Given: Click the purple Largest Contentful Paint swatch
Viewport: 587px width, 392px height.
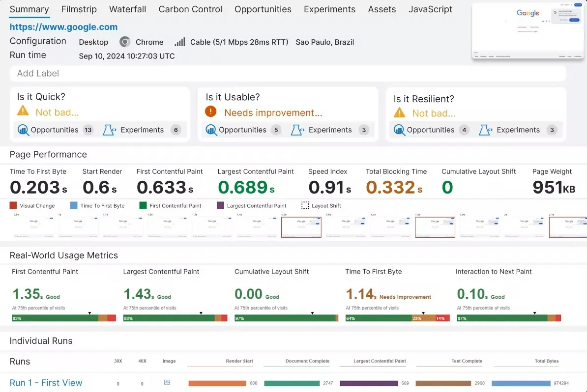Looking at the screenshot, I should 221,205.
